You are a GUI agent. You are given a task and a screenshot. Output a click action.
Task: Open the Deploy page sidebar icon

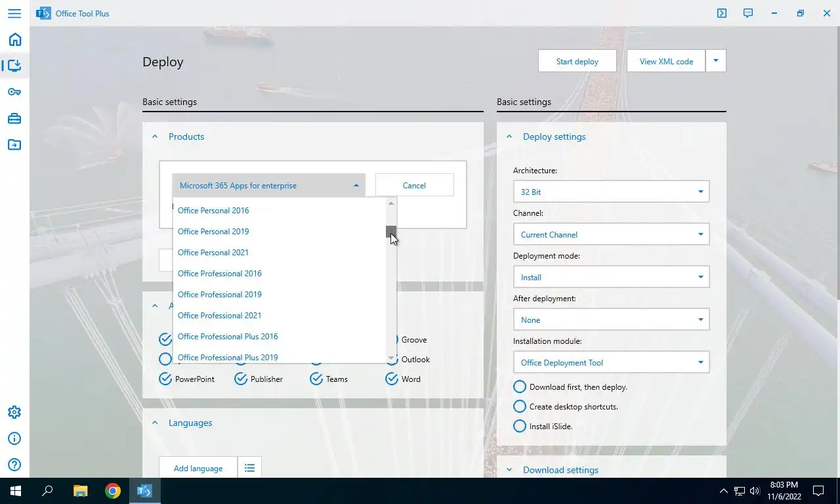(14, 66)
